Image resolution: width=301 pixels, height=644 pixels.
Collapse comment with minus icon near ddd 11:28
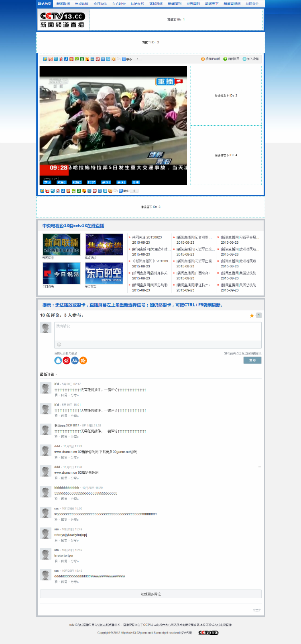click(260, 467)
